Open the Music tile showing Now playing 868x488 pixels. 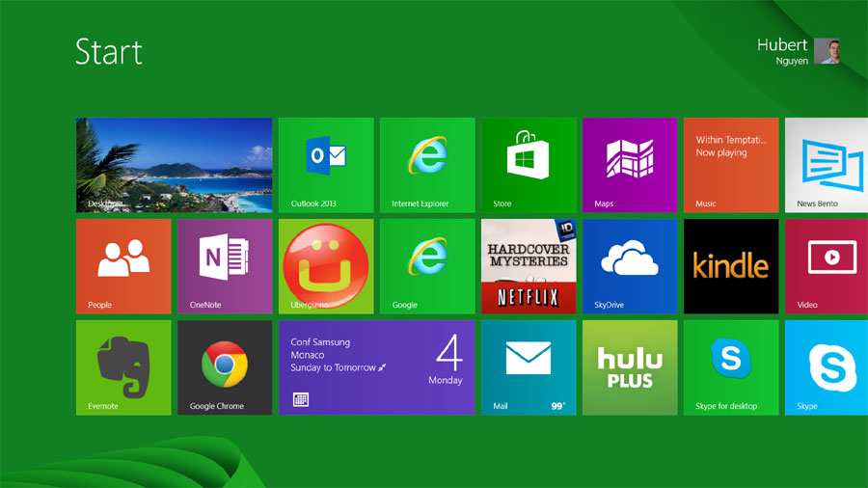click(731, 165)
